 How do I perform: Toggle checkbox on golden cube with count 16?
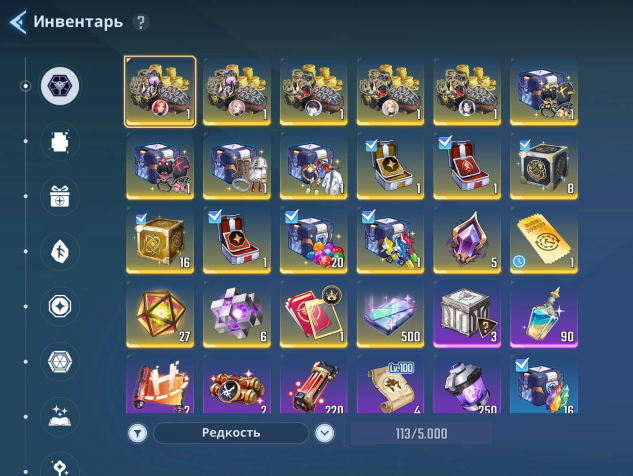point(141,218)
